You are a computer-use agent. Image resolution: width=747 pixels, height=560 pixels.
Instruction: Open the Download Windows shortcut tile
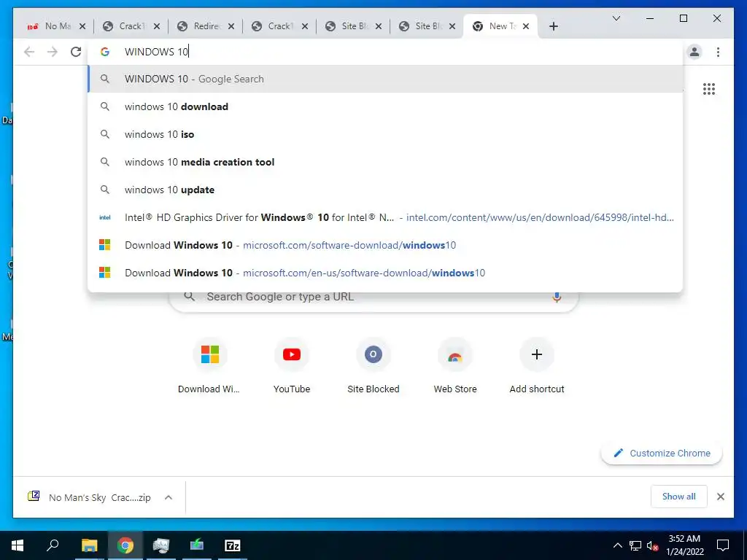point(209,366)
